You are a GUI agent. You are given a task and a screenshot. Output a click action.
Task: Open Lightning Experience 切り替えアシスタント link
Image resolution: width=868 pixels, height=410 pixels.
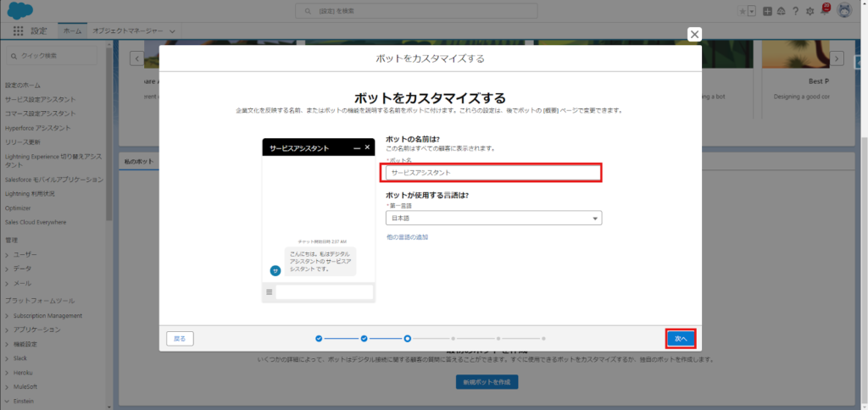[53, 160]
